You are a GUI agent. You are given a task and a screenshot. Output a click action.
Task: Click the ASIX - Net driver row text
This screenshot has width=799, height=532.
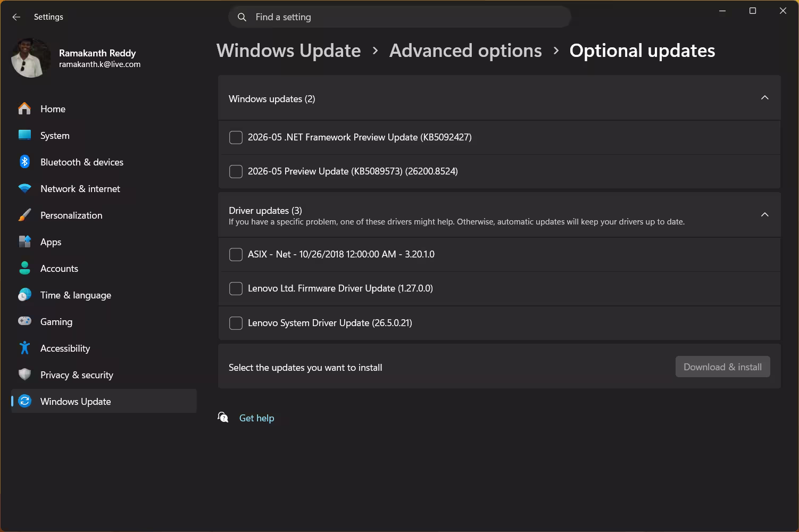pos(341,254)
